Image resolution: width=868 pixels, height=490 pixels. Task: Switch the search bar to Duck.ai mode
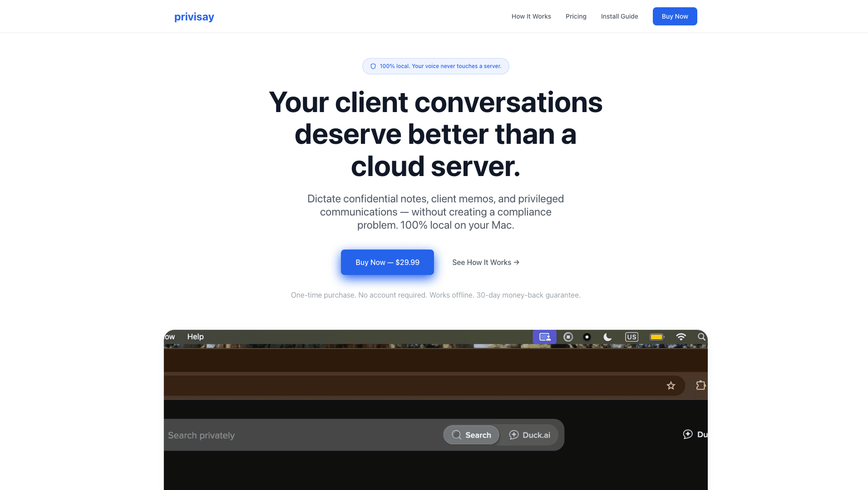(530, 435)
